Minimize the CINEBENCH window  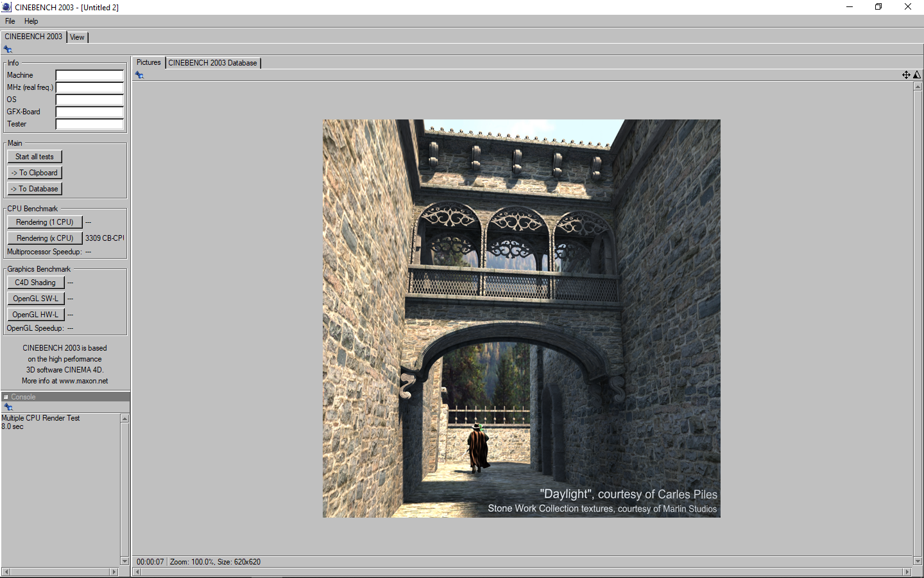850,7
